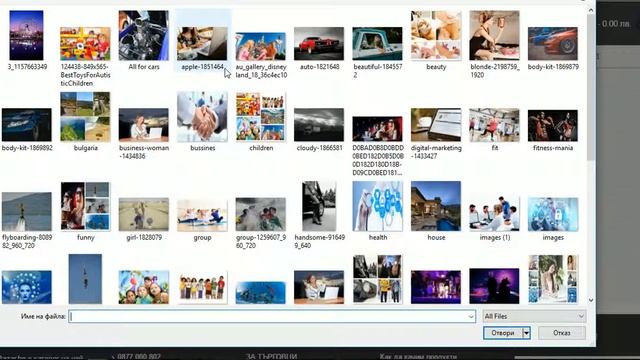Select the business-woman-1434836 image
Viewport: 640px width, 360px height.
(144, 125)
